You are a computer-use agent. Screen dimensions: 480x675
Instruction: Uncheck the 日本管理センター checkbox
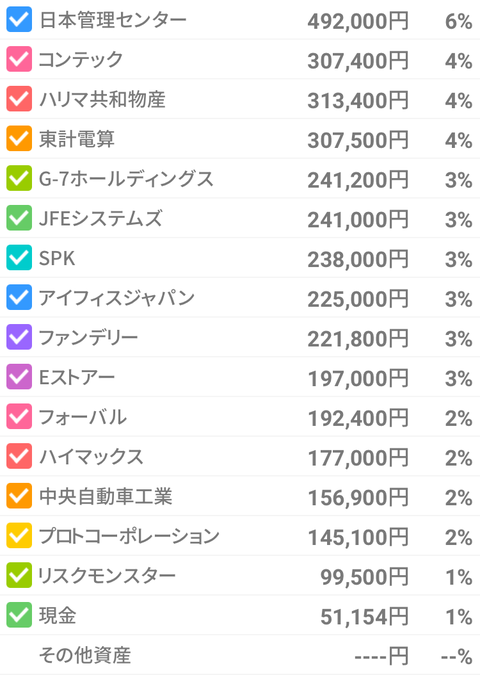[19, 19]
